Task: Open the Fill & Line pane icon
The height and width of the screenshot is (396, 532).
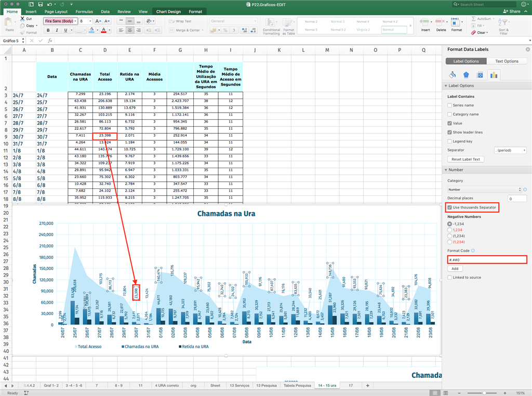Action: tap(453, 75)
